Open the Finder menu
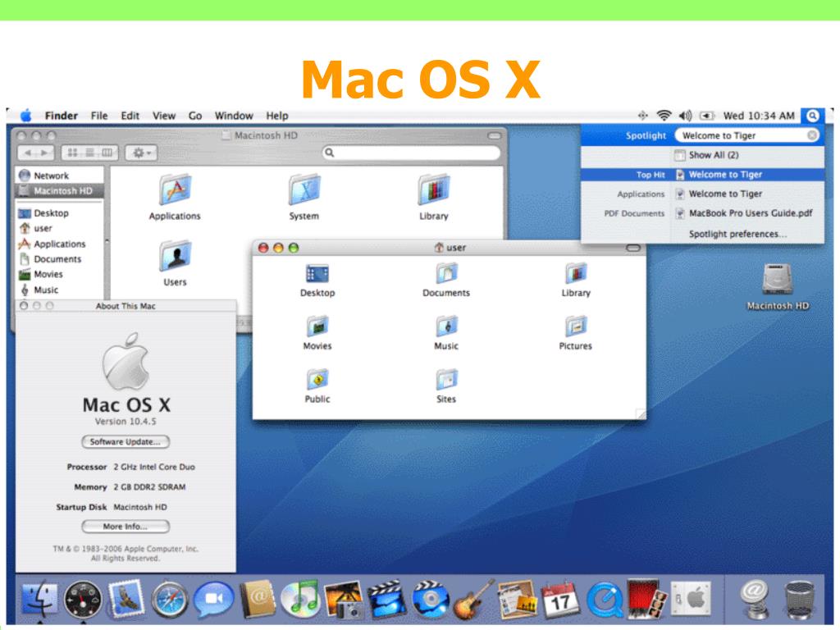Viewport: 840px width, 630px height. pyautogui.click(x=61, y=116)
